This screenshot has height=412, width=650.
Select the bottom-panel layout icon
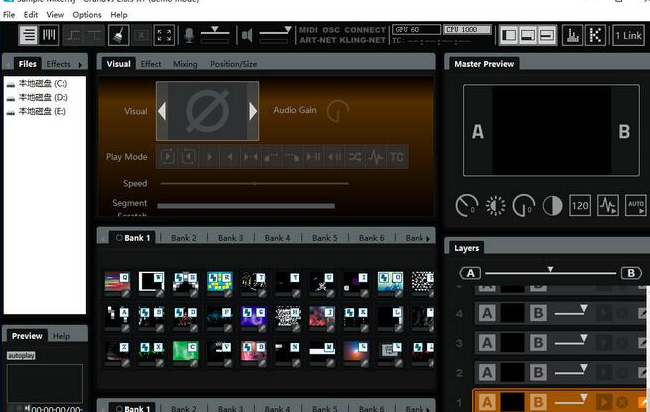528,35
